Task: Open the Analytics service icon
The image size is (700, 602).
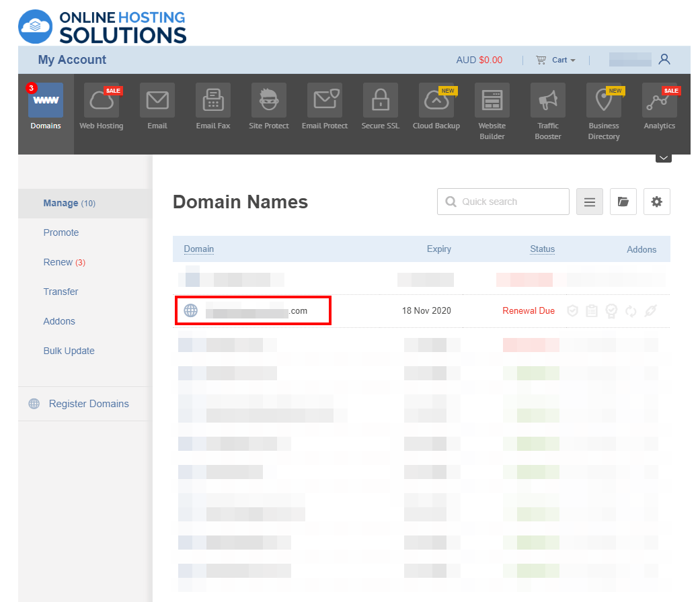Action: [659, 101]
